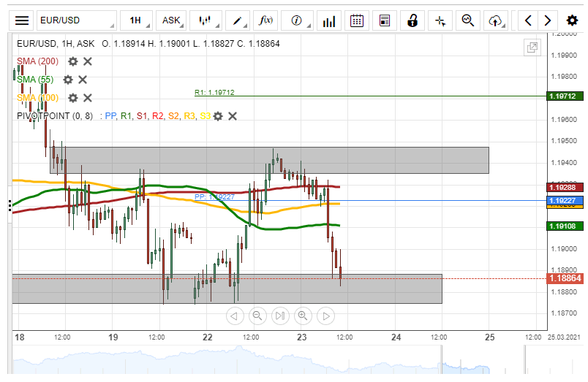Select the drawing pencil tool
The width and height of the screenshot is (588, 382).
(x=238, y=20)
